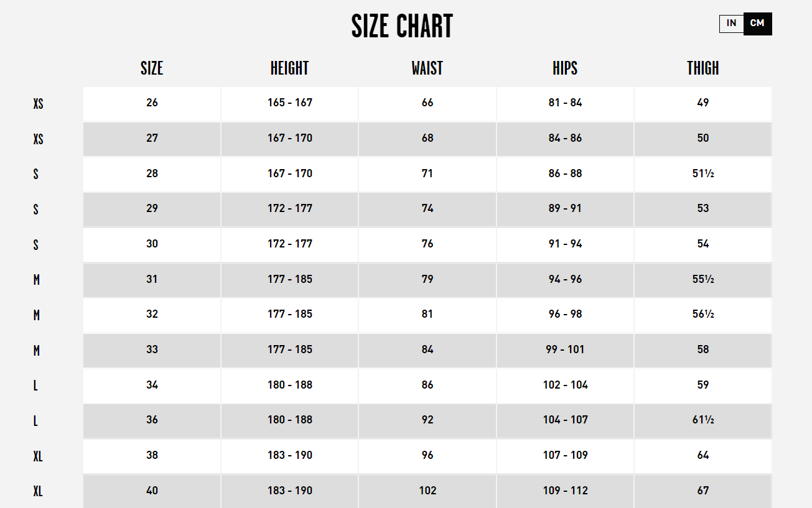Click the thigh 61½ cell
Viewport: 812px width, 508px height.
pyautogui.click(x=703, y=420)
